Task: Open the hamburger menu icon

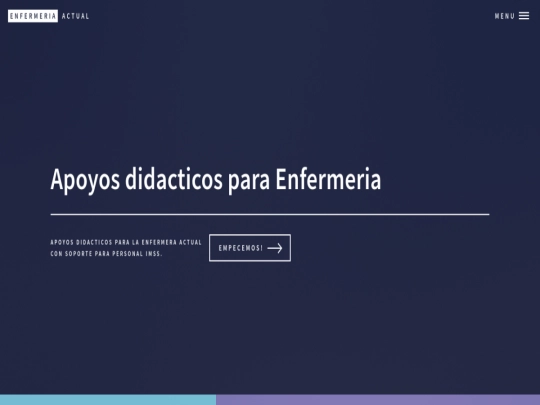Action: 524,16
